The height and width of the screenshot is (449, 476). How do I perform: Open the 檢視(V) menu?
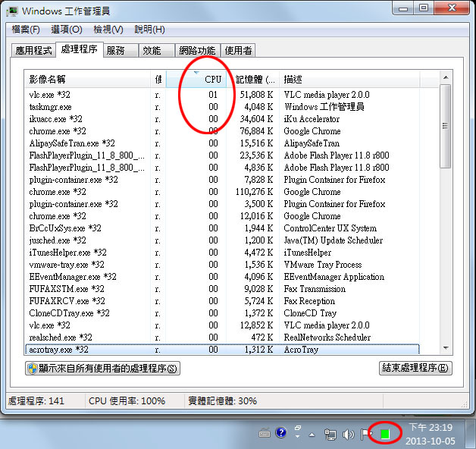[108, 30]
